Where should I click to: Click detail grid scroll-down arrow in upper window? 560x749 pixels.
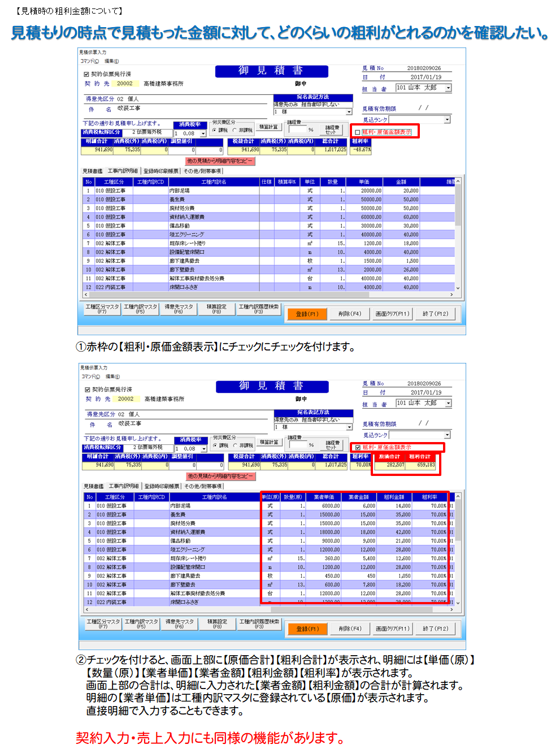click(458, 288)
